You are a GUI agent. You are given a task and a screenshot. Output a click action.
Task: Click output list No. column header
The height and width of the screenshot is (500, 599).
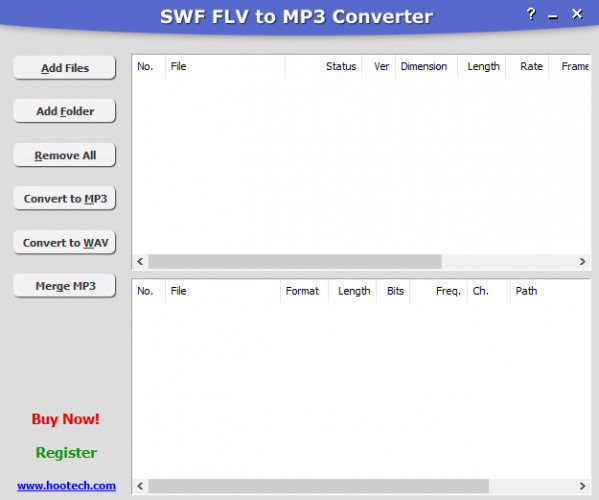(149, 291)
